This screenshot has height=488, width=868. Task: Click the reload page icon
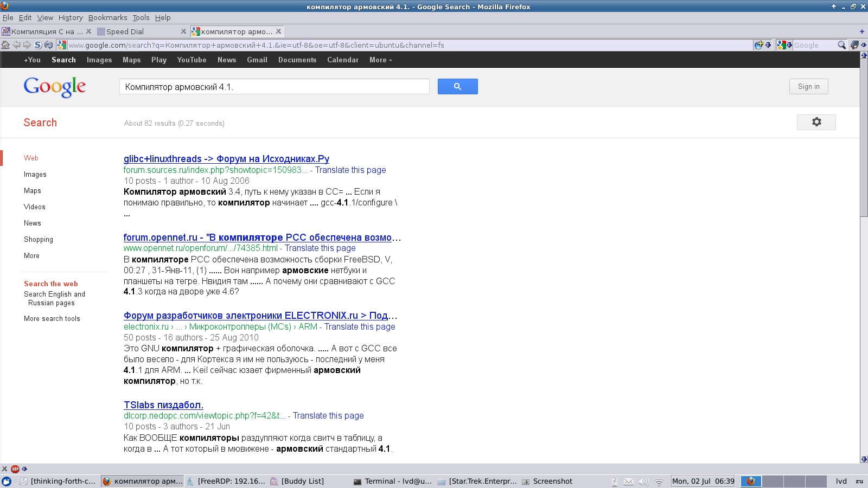click(48, 45)
